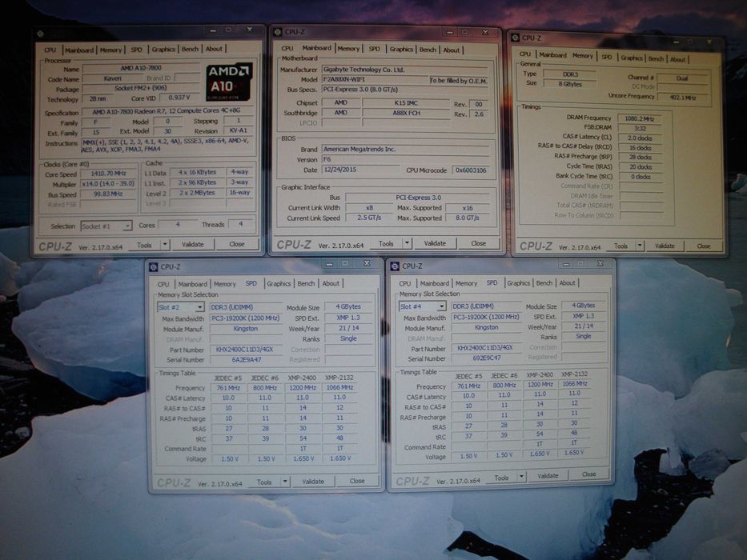Image resolution: width=747 pixels, height=560 pixels.
Task: Open Tools dropdown arrow in Memory window
Action: click(640, 246)
